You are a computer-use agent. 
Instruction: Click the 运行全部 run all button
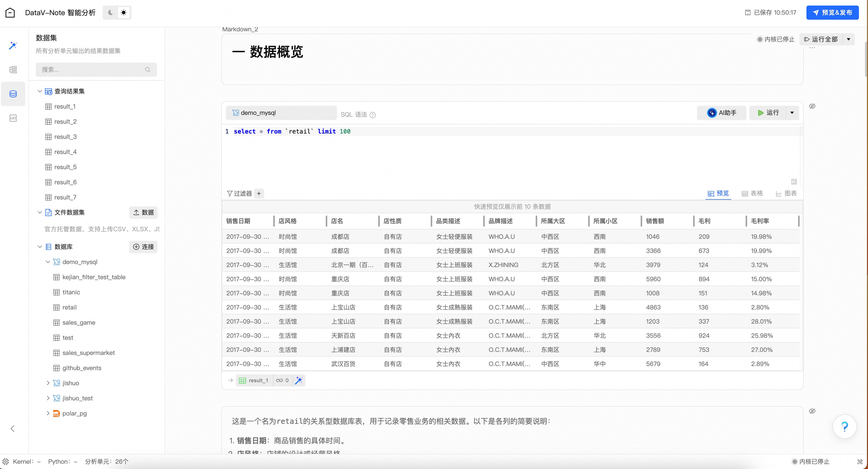pos(821,39)
